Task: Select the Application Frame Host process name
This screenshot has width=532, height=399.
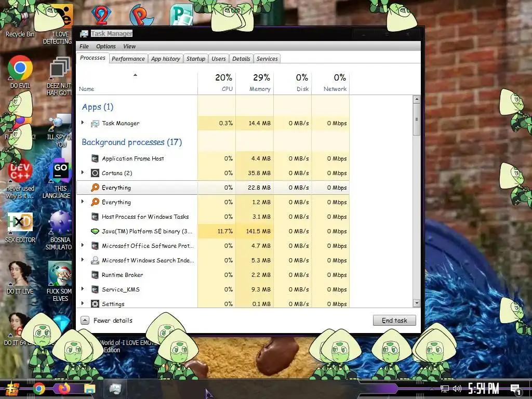Action: [133, 158]
